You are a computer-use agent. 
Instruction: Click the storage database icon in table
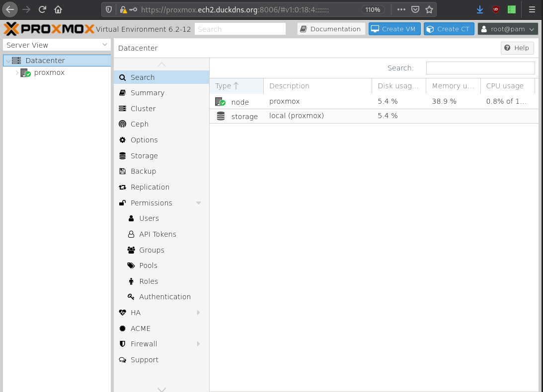pyautogui.click(x=221, y=116)
